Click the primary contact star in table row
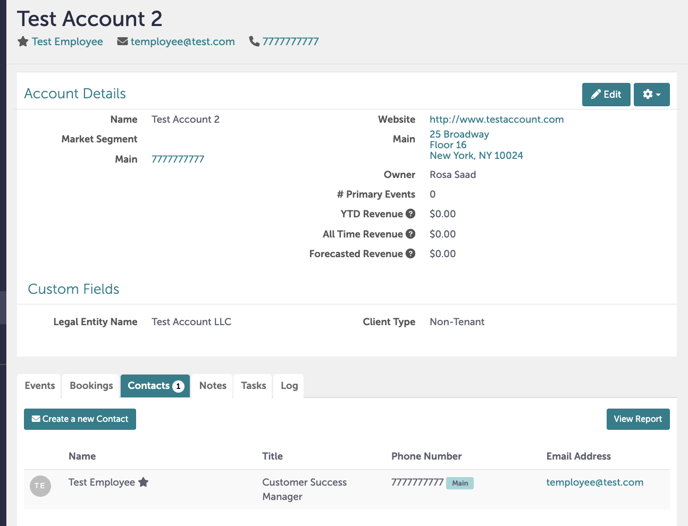This screenshot has height=526, width=688. (x=143, y=482)
